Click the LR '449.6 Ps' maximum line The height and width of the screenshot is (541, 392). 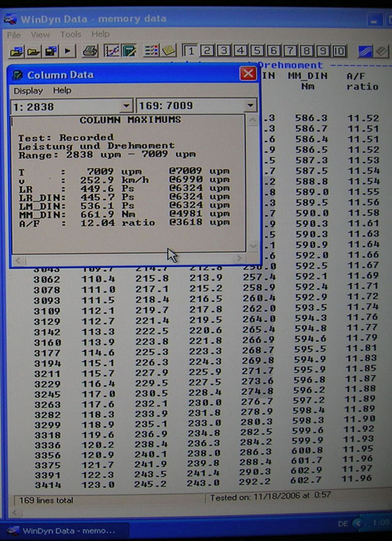pyautogui.click(x=124, y=188)
